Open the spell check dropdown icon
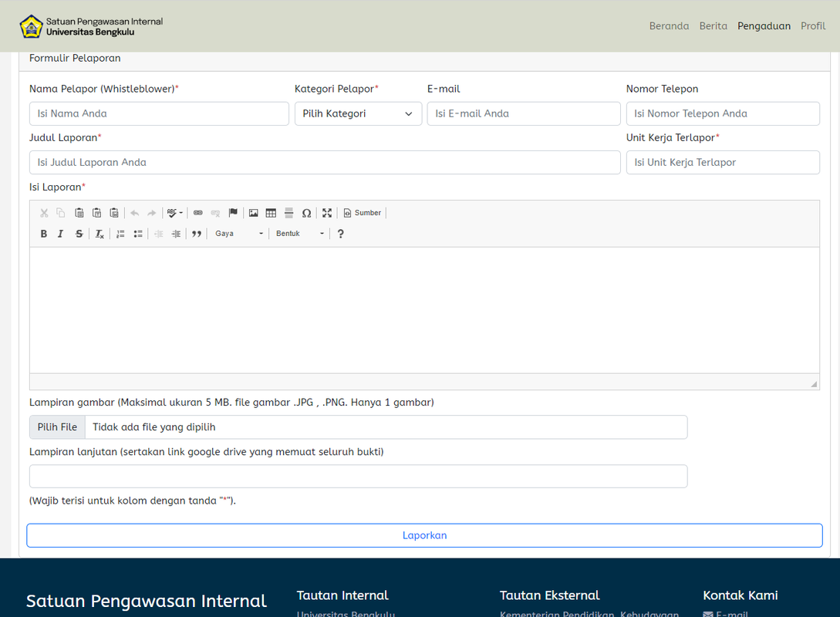Screen dimensions: 840x617 [174, 213]
